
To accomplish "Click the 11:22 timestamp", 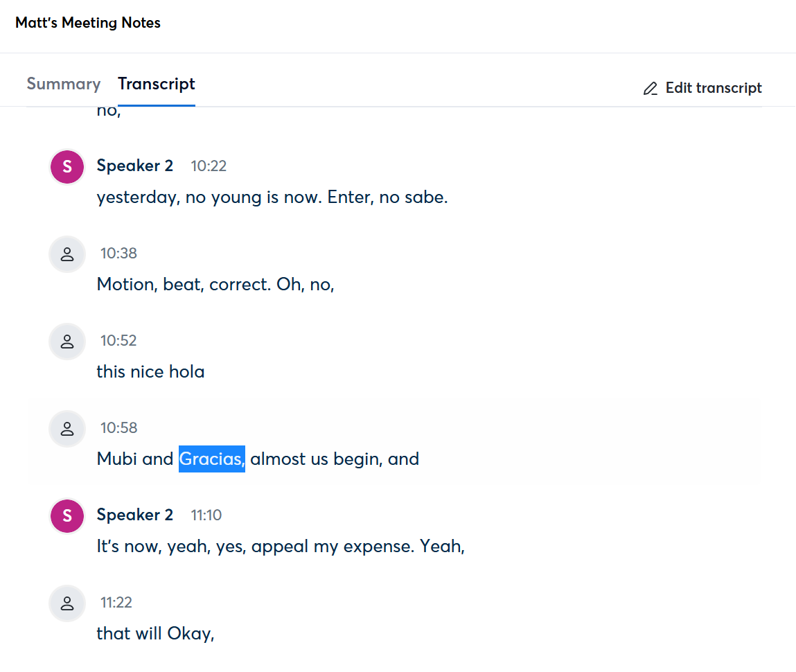I will (x=116, y=603).
